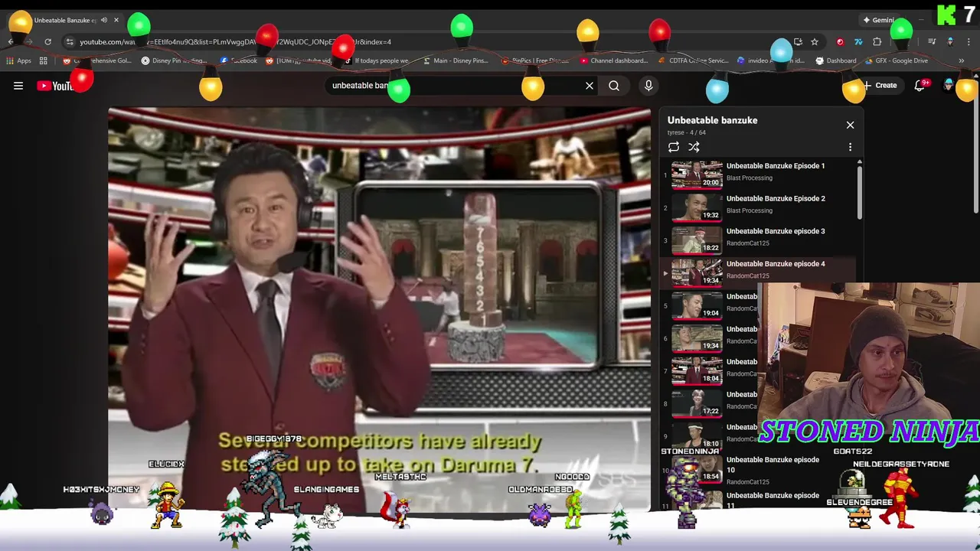Open playlist more-options three dots

point(850,147)
